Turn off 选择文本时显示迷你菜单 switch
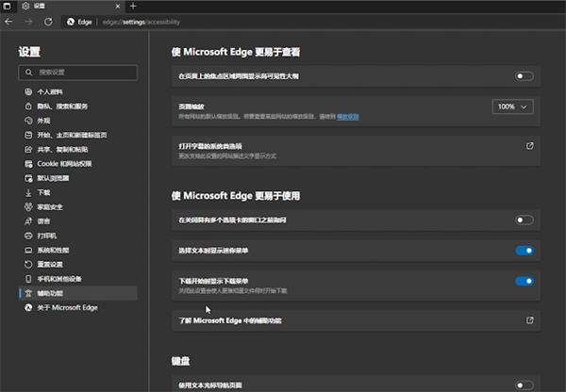The height and width of the screenshot is (392, 566). (524, 251)
